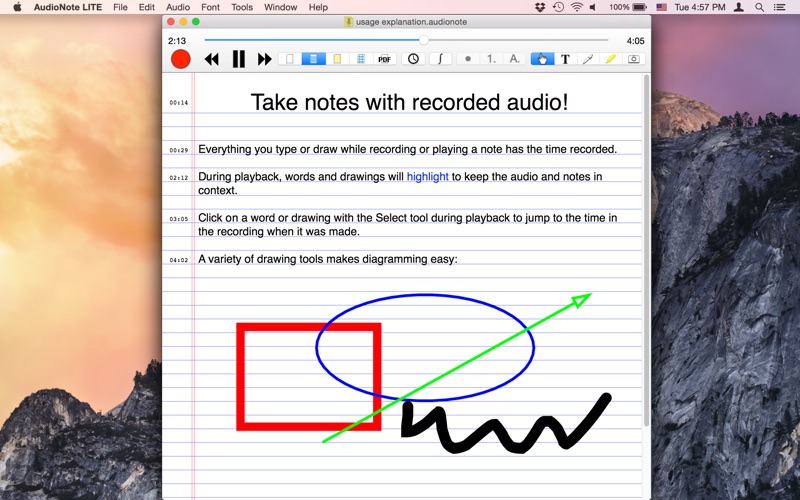Click the playback position slider knob
Viewport: 800px width, 500px height.
point(424,40)
